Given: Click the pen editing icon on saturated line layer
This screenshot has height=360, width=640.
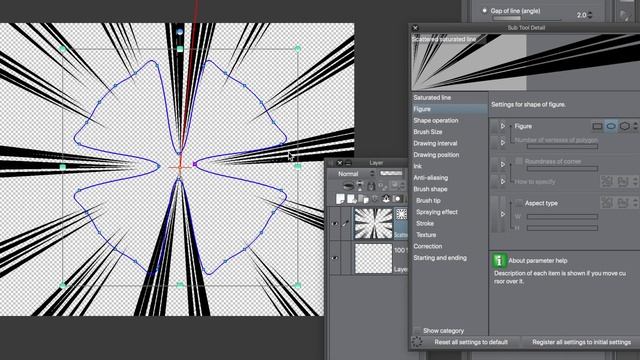Looking at the screenshot, I should click(x=345, y=224).
